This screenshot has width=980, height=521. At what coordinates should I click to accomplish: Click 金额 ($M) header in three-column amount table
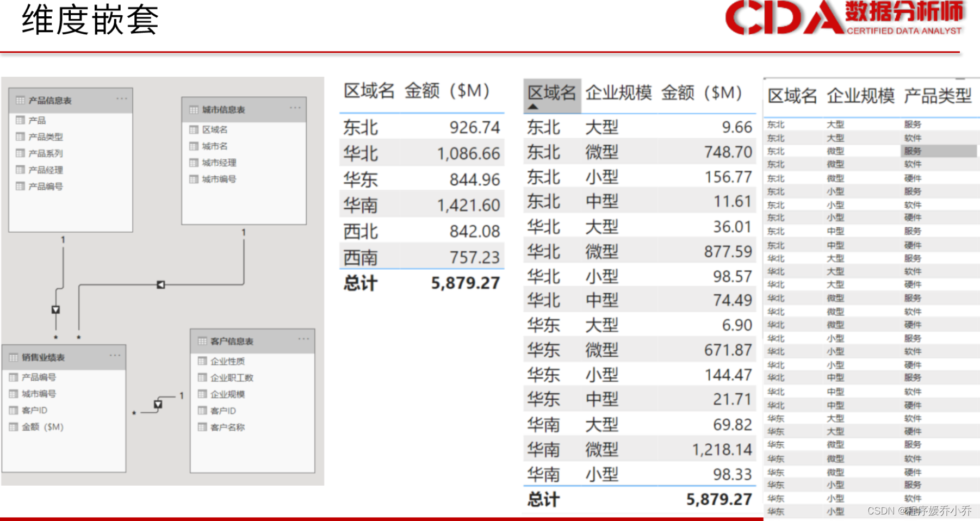(702, 92)
